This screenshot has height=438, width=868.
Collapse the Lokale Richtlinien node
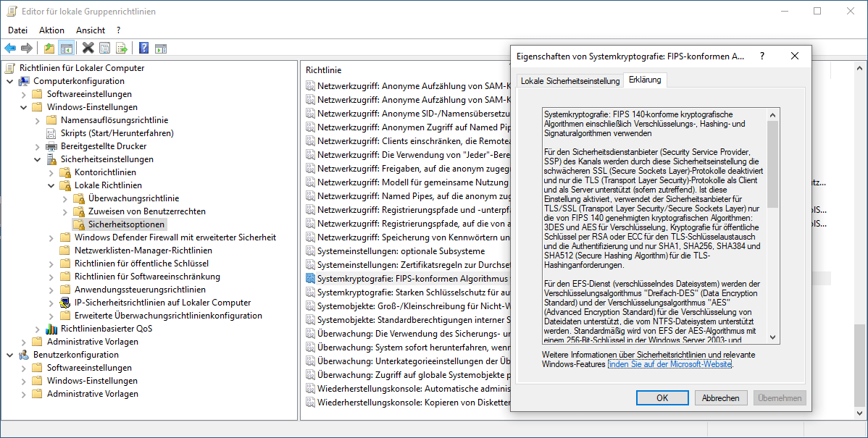[x=51, y=185]
